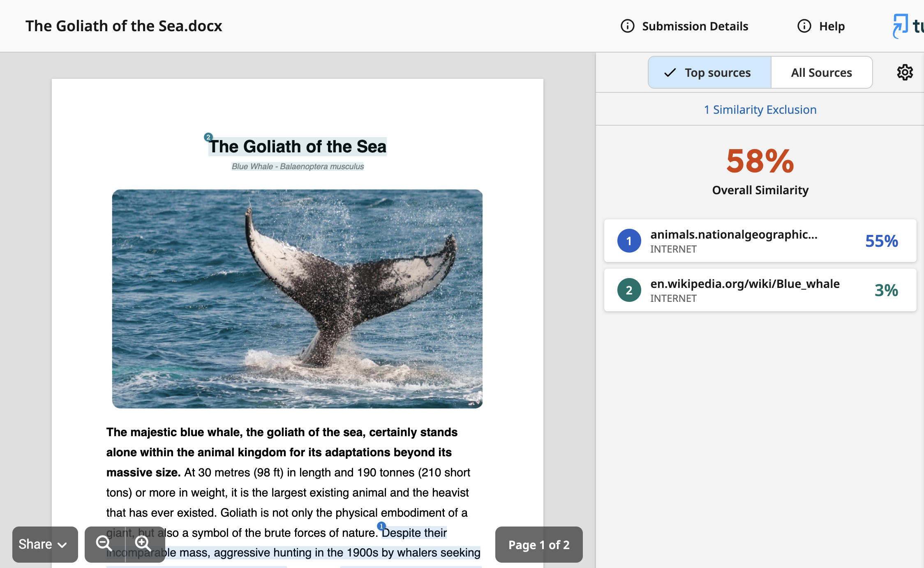Click the source 1 marker before 'Despite their'
The image size is (924, 568).
click(x=381, y=526)
